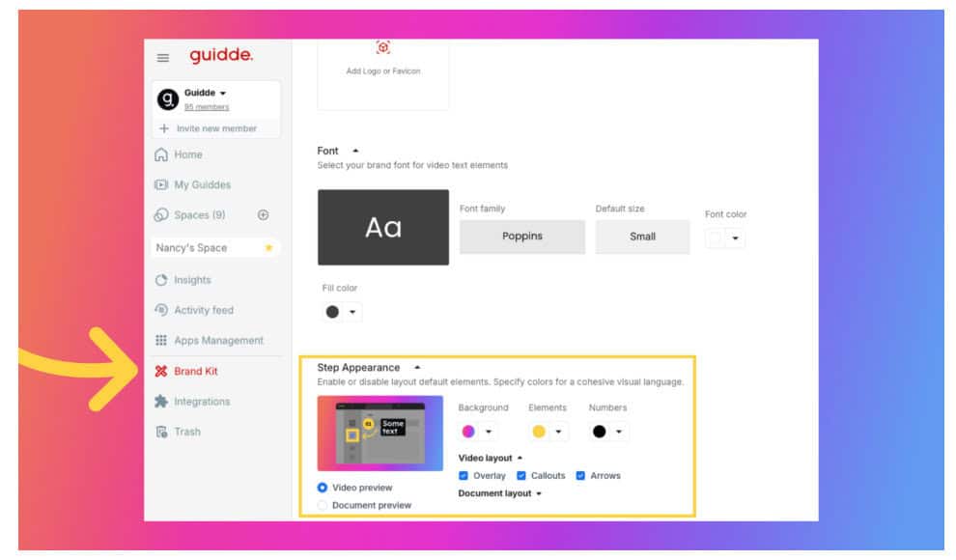
Task: Toggle the Arrows checkbox
Action: pos(580,476)
